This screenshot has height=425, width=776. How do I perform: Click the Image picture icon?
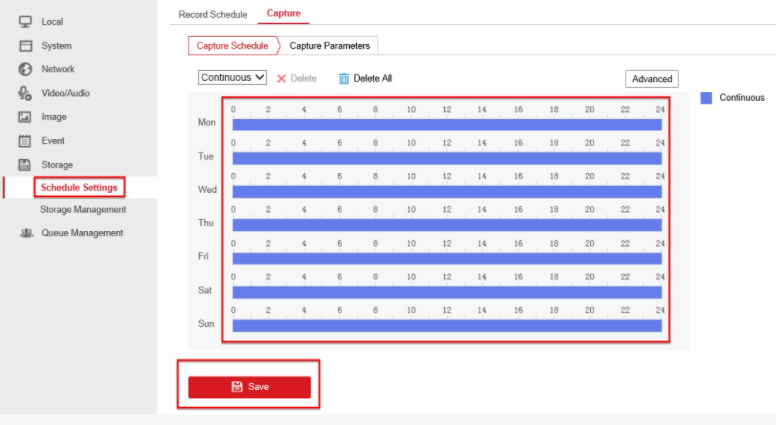(26, 117)
